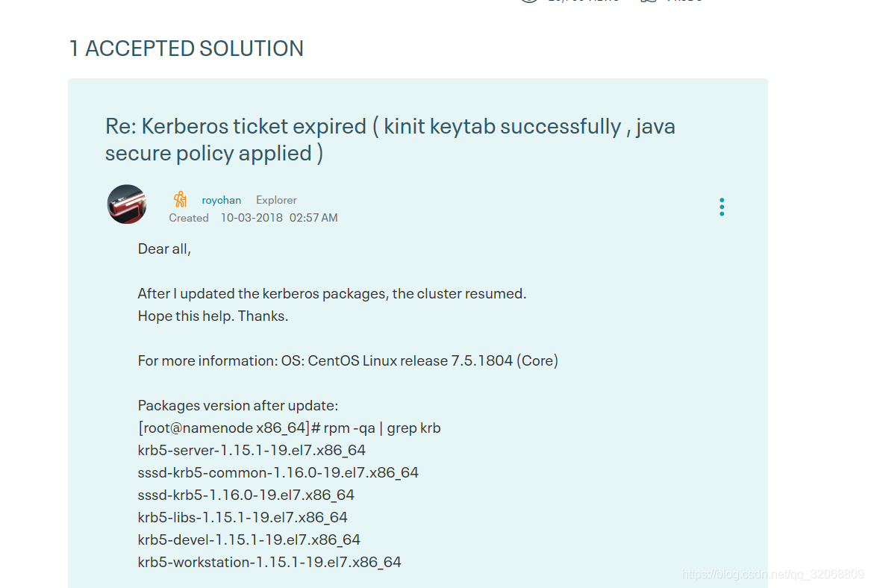The image size is (871, 588).
Task: Open the roychan username profile link
Action: 222,200
